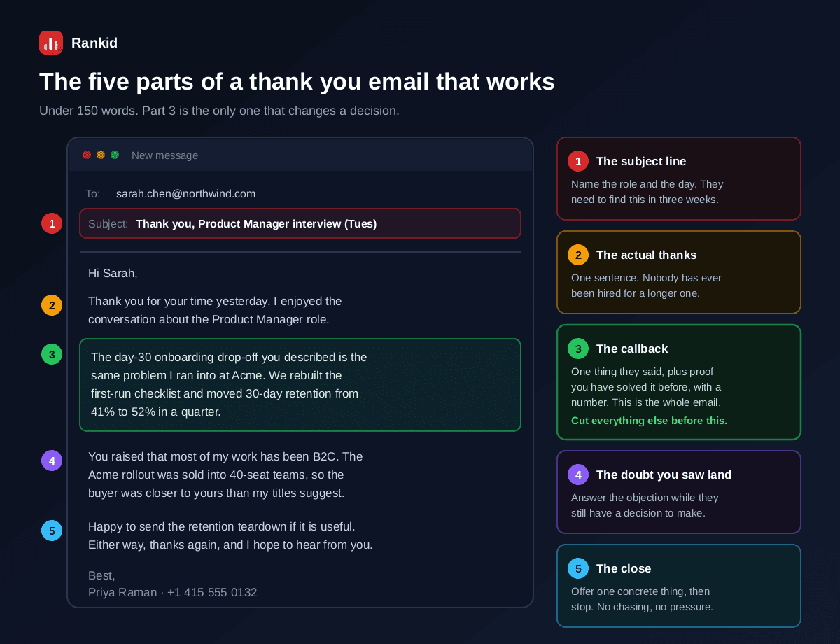Click the purple 4 badge in doubt card
The width and height of the screenshot is (840, 644).
coord(578,475)
